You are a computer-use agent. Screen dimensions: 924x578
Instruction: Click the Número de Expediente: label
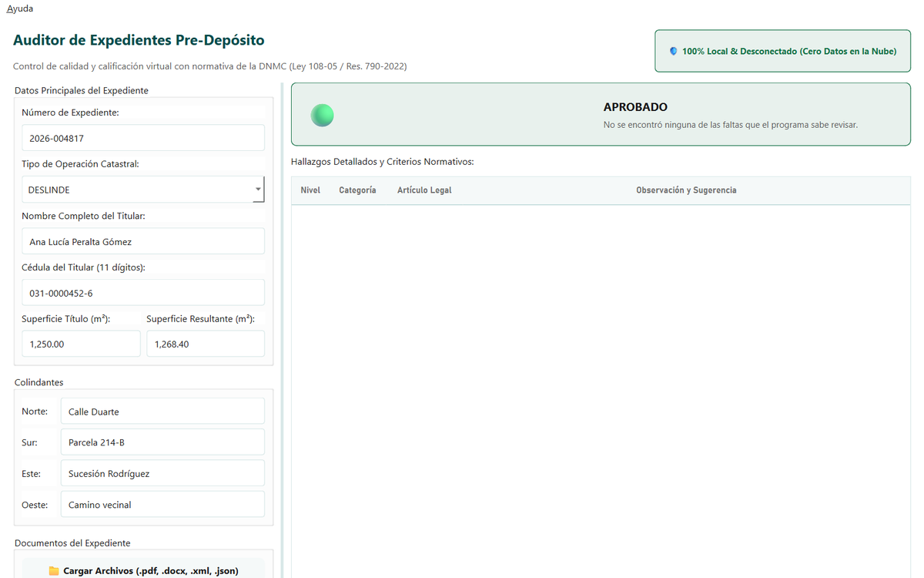(70, 113)
